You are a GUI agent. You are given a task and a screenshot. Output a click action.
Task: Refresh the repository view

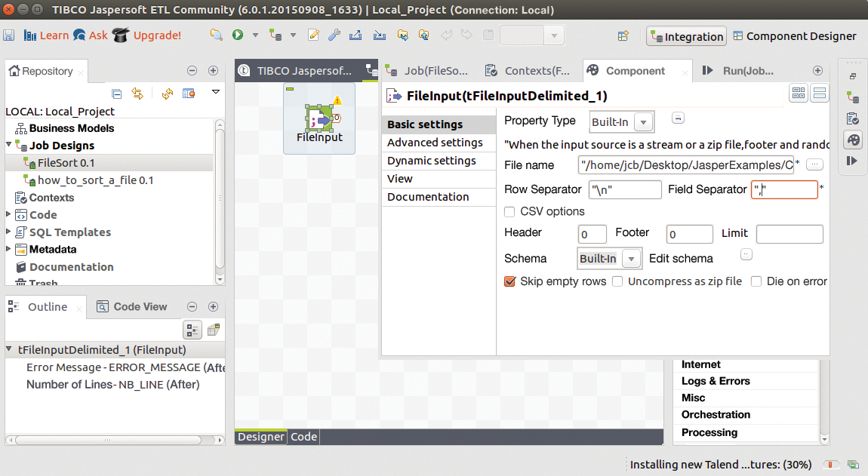click(167, 94)
